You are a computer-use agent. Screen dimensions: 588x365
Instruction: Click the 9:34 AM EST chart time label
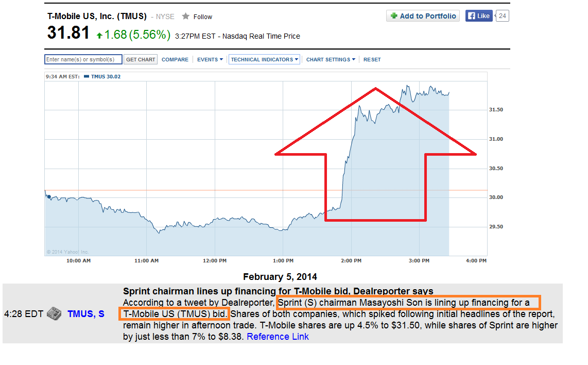63,77
